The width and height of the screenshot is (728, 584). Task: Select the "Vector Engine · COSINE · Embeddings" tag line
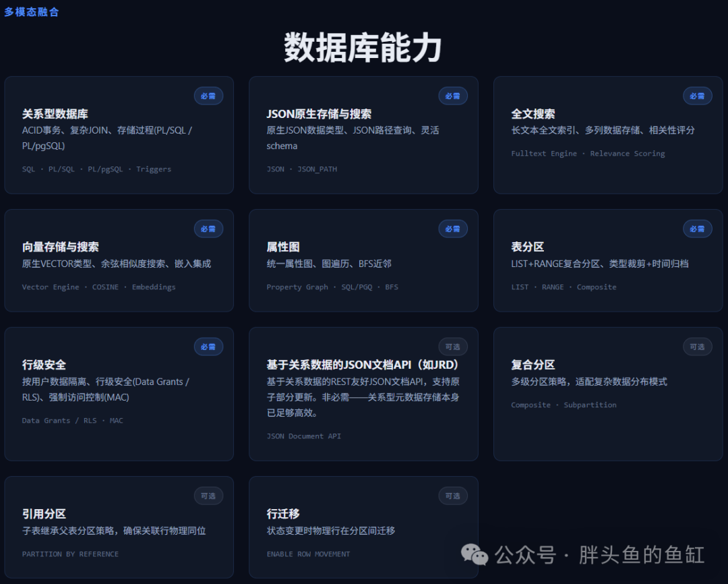[x=99, y=287]
